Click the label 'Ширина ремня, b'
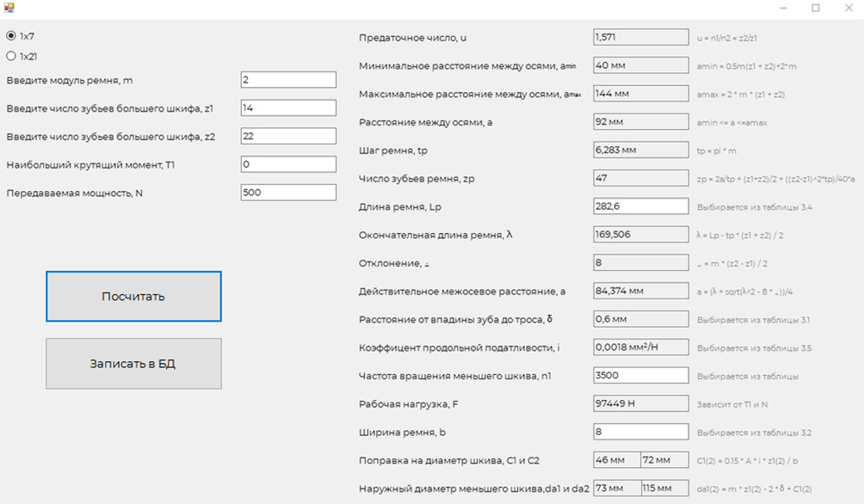 tap(402, 433)
